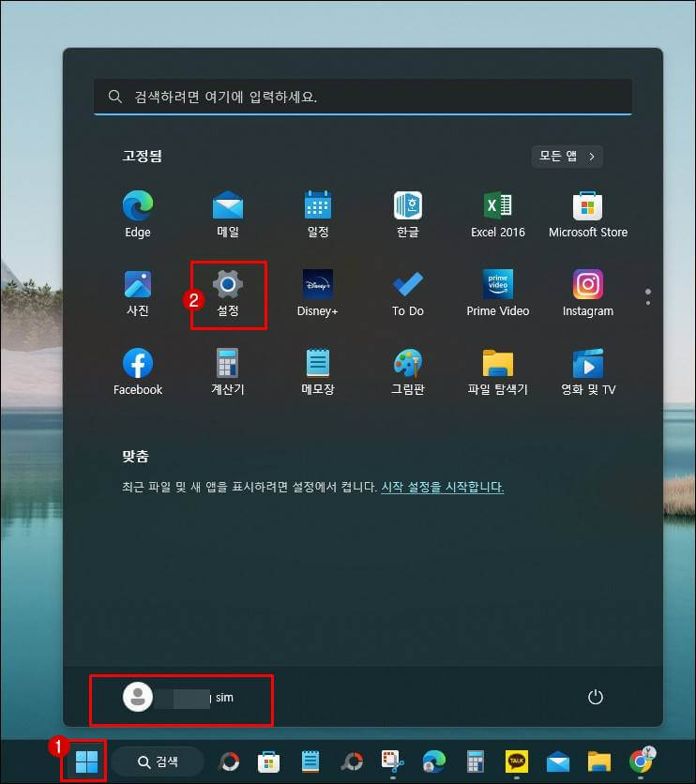Open KakaoTalk from the taskbar
This screenshot has width=696, height=784.
(x=517, y=761)
